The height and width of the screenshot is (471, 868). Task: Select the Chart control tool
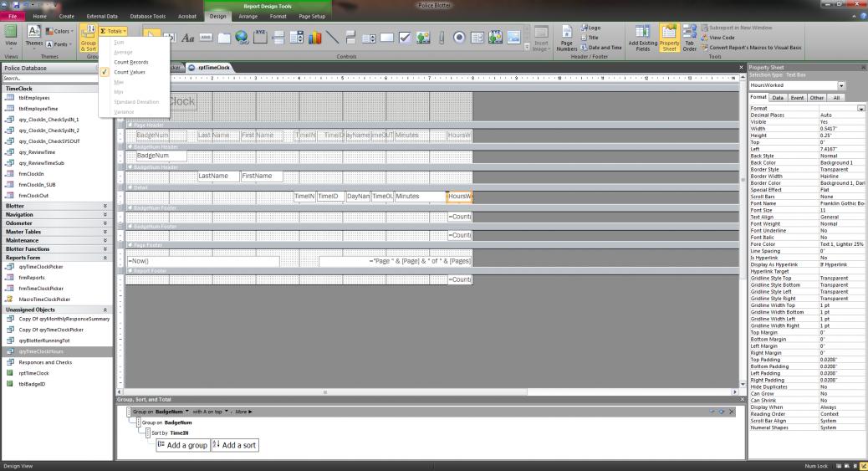[315, 38]
